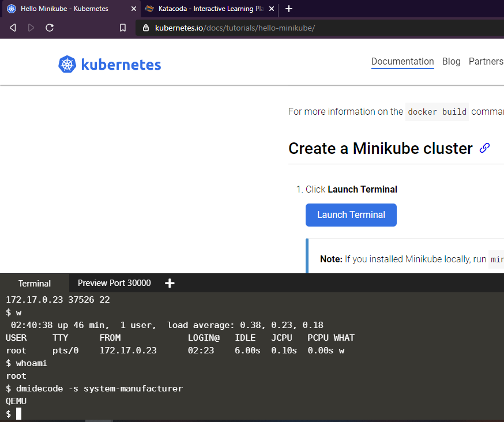Focus the browser address bar URL
This screenshot has width=504, height=422.
(x=235, y=28)
